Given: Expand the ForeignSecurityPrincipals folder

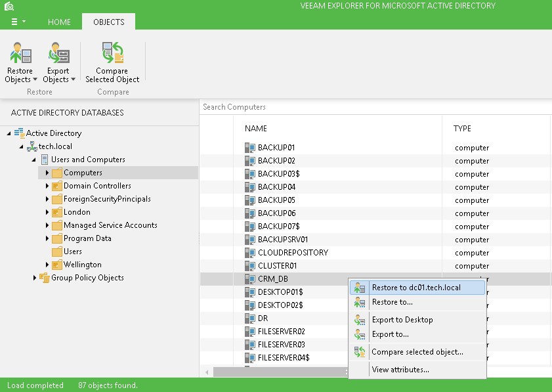Looking at the screenshot, I should point(47,199).
